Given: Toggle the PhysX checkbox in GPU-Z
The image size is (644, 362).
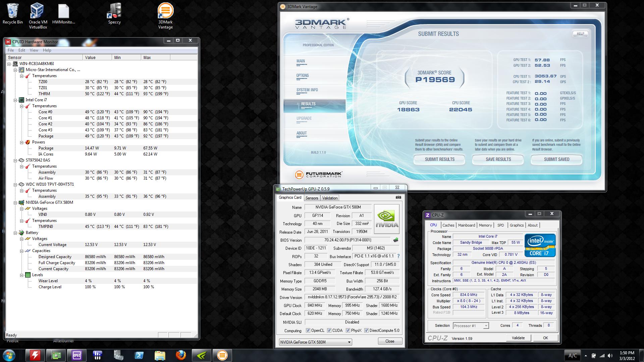Looking at the screenshot, I should click(x=348, y=330).
